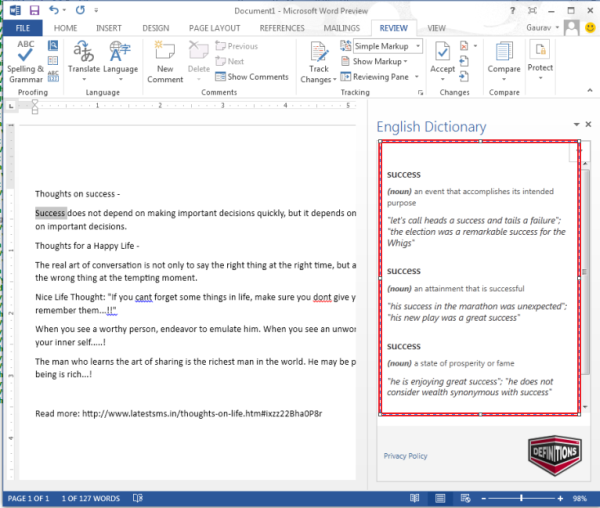This screenshot has width=600, height=508.
Task: Go to Previous comment
Action: coord(236,46)
